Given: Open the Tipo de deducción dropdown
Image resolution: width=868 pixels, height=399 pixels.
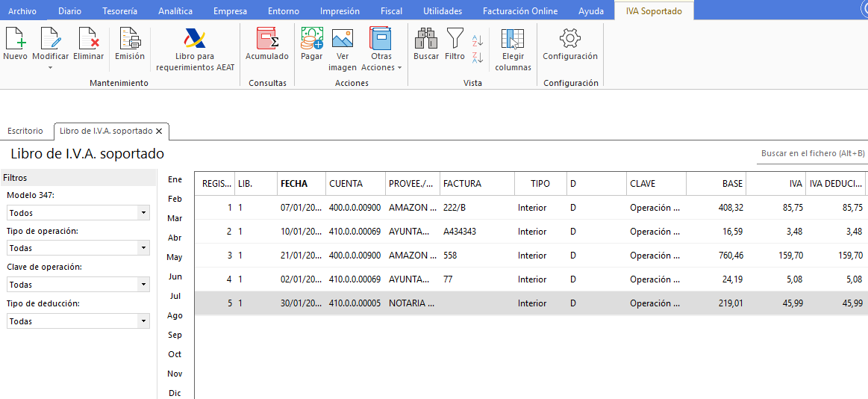Looking at the screenshot, I should coord(144,321).
